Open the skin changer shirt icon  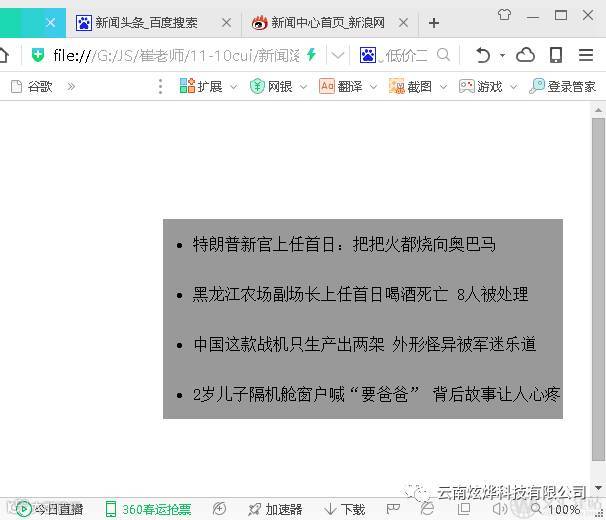pos(504,15)
